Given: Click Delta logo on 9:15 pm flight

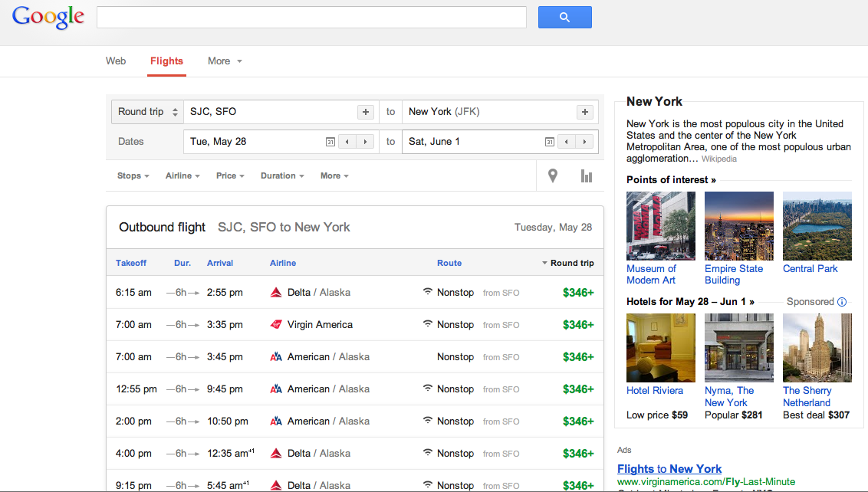Looking at the screenshot, I should point(276,485).
